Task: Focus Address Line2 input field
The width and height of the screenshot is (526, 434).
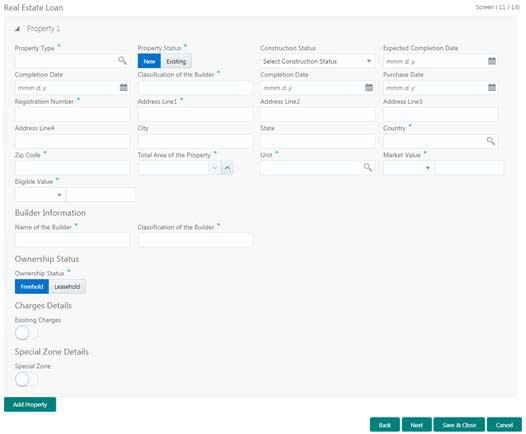Action: pos(318,114)
